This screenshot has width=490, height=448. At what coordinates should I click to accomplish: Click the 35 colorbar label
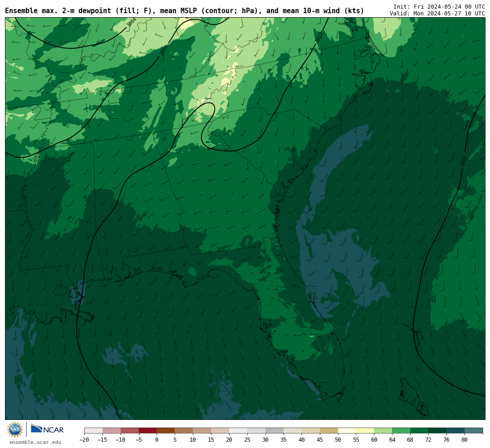point(284,440)
